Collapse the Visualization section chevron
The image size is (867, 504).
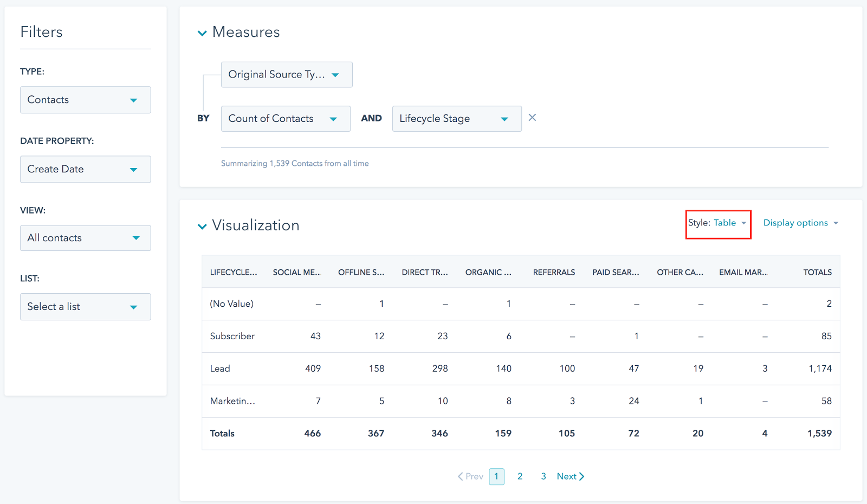coord(202,226)
